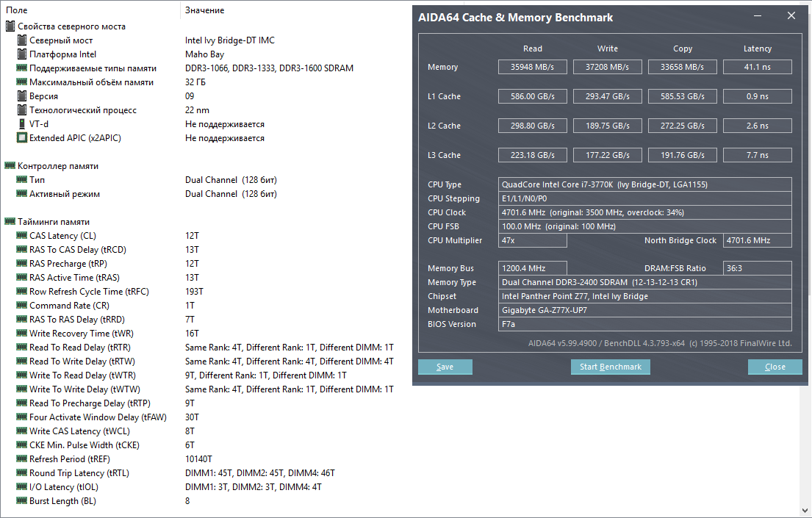This screenshot has width=812, height=518.
Task: Click the icon next to Версия
Action: pyautogui.click(x=22, y=96)
